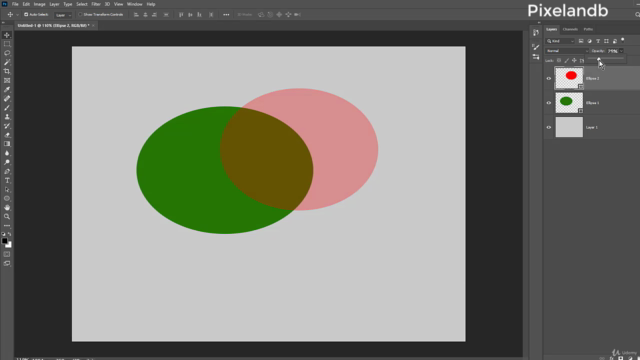
Task: Toggle lock position
Action: click(x=574, y=60)
